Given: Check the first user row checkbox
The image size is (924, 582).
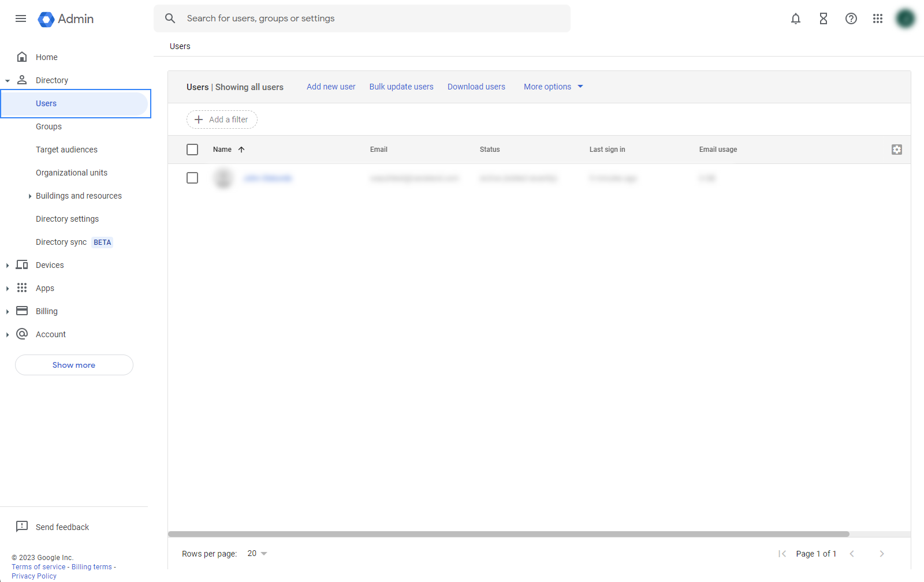Looking at the screenshot, I should pos(192,178).
